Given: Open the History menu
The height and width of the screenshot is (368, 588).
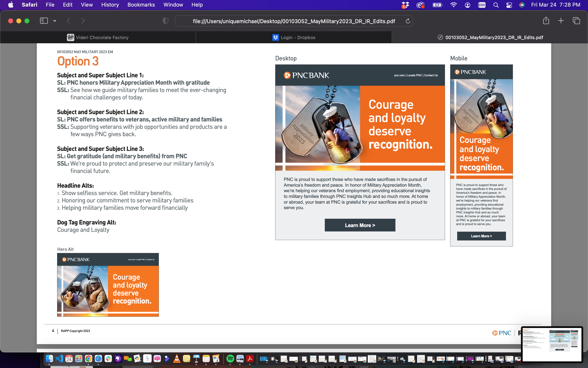Looking at the screenshot, I should [110, 5].
